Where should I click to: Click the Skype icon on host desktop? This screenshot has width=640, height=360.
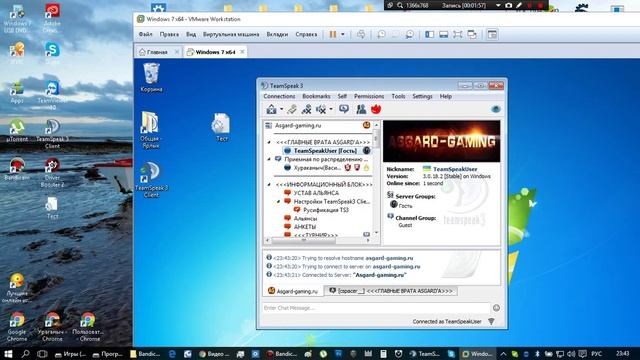[52, 53]
